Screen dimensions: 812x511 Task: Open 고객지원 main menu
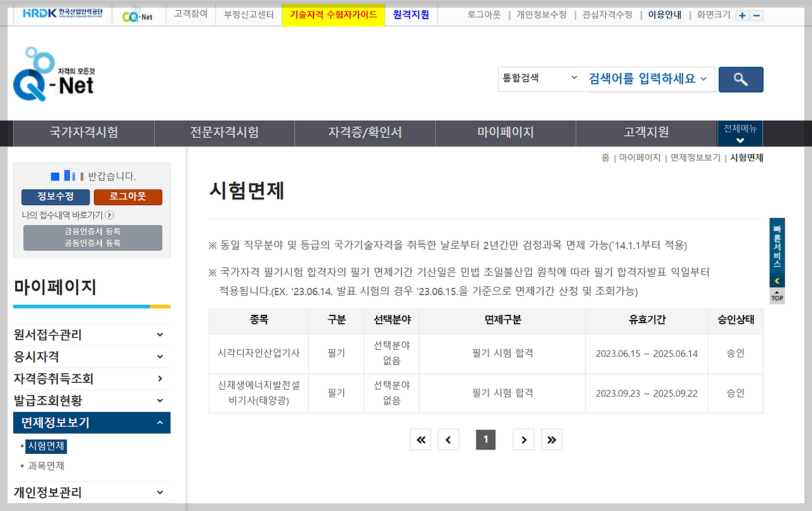pyautogui.click(x=646, y=133)
